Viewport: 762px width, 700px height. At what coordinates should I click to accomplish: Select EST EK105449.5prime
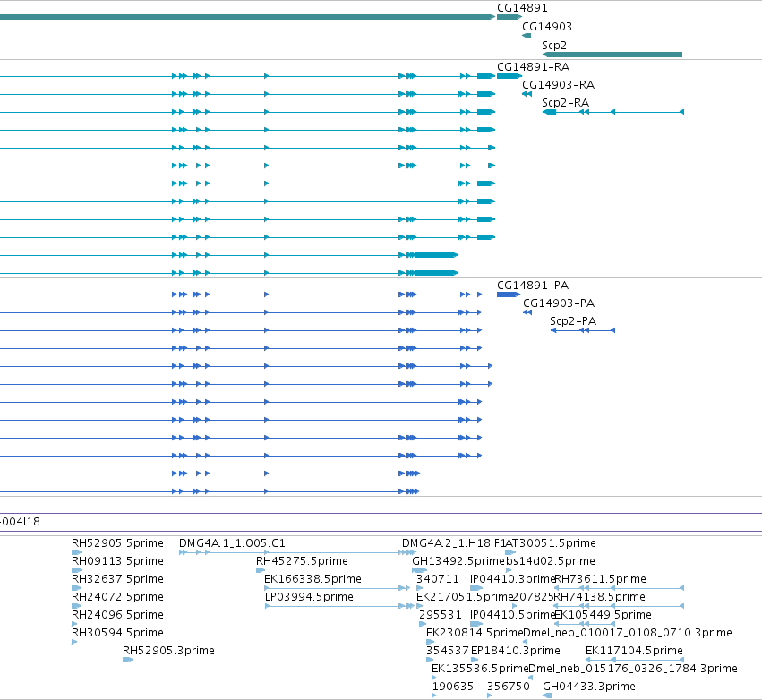603,615
